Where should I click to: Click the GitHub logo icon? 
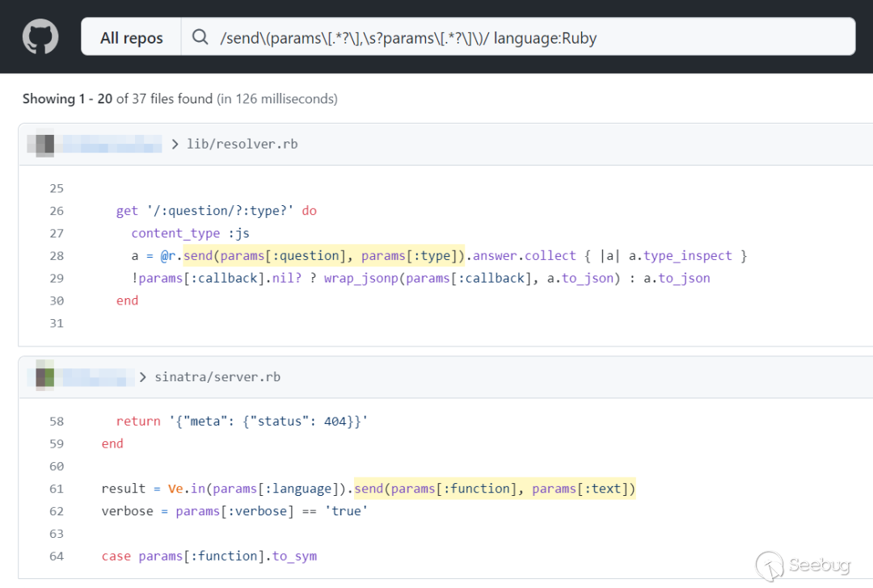tap(40, 37)
